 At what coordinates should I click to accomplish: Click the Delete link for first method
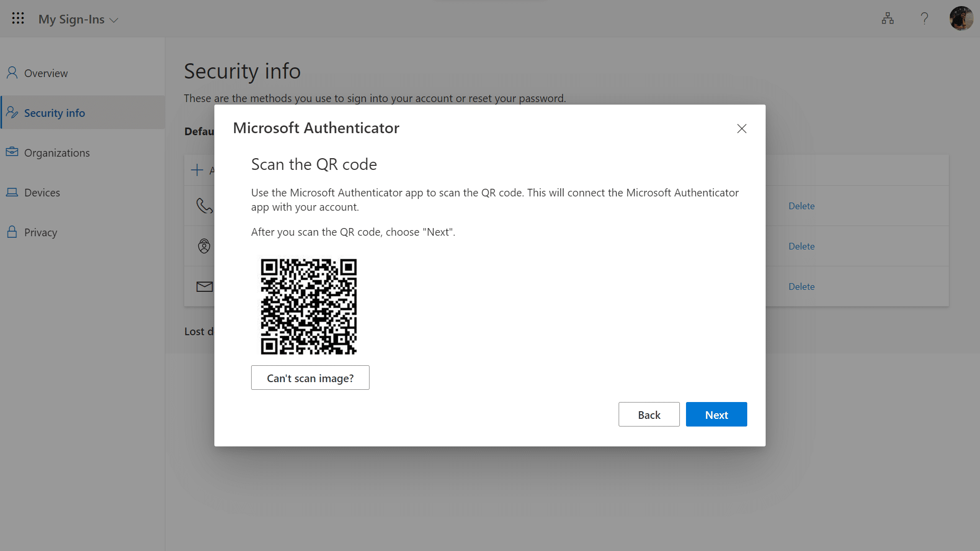(802, 206)
